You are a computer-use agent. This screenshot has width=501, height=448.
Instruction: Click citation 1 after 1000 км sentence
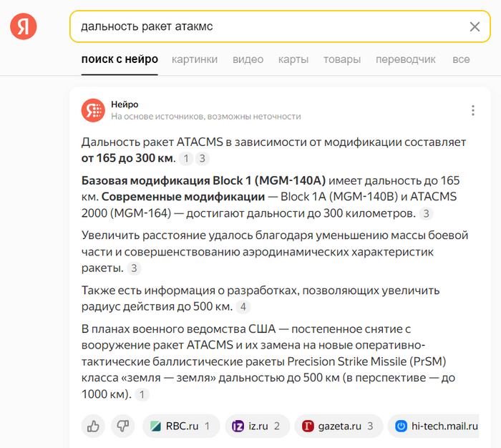(x=142, y=394)
